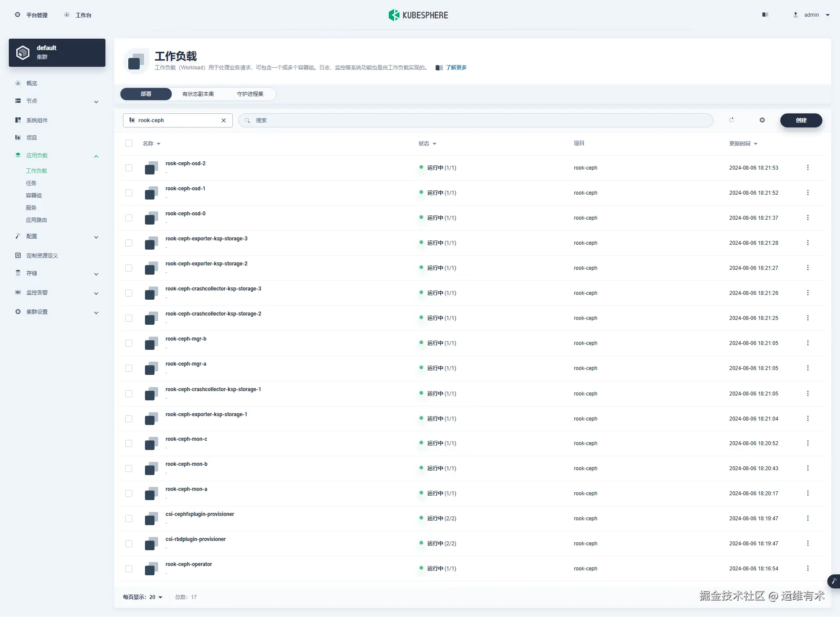Clear the rook-ceph project filter

coord(224,120)
